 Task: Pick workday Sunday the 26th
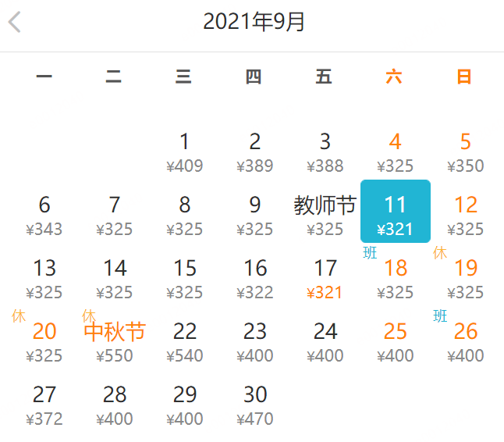(466, 338)
